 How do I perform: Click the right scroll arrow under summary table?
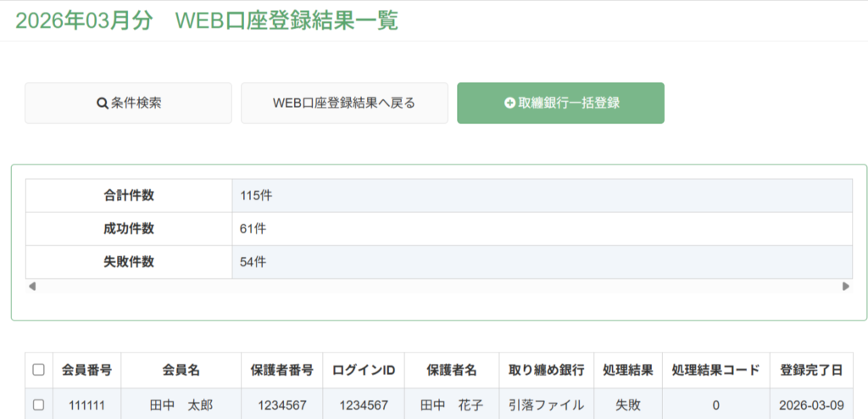pos(845,287)
